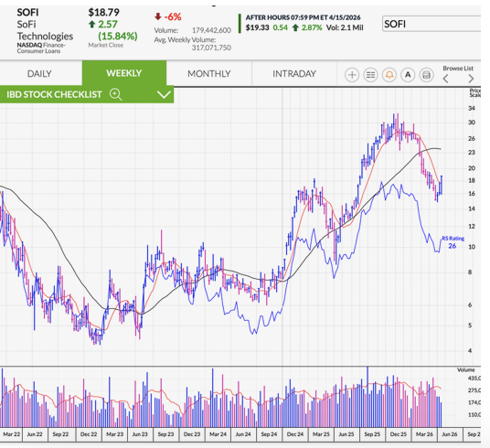Click the Browse List label

(458, 69)
